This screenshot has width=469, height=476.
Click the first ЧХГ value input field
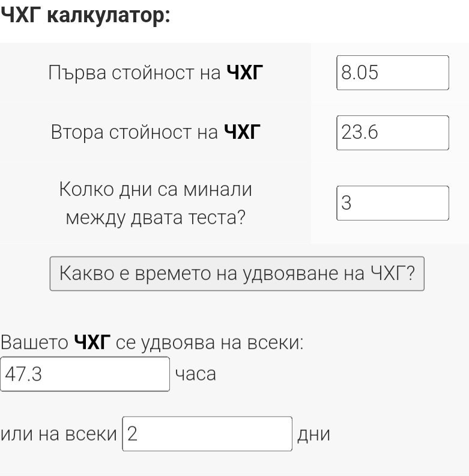(392, 73)
